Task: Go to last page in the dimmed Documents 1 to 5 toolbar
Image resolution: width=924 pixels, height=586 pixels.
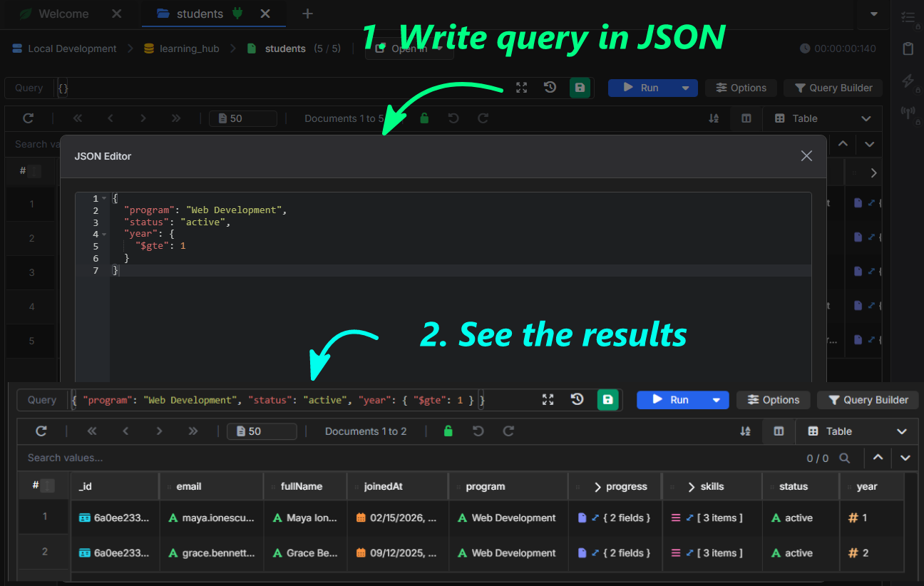Action: point(176,118)
